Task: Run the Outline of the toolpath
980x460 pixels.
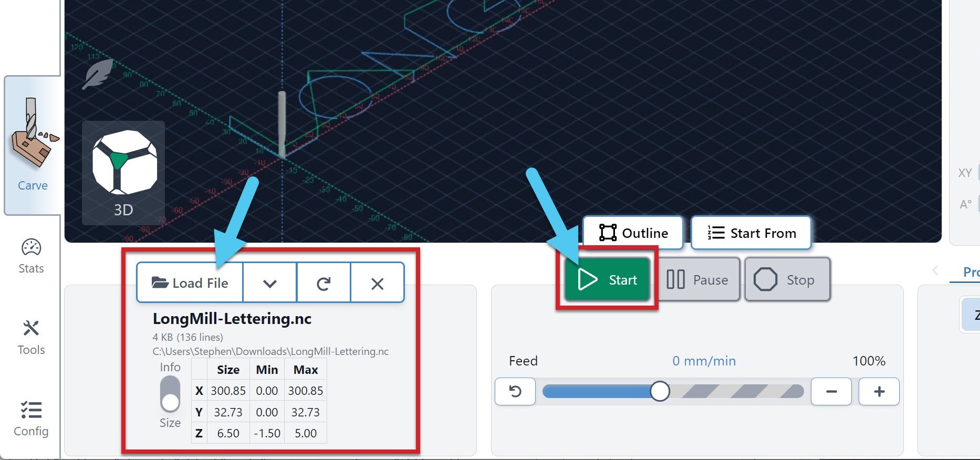Action: [x=633, y=233]
